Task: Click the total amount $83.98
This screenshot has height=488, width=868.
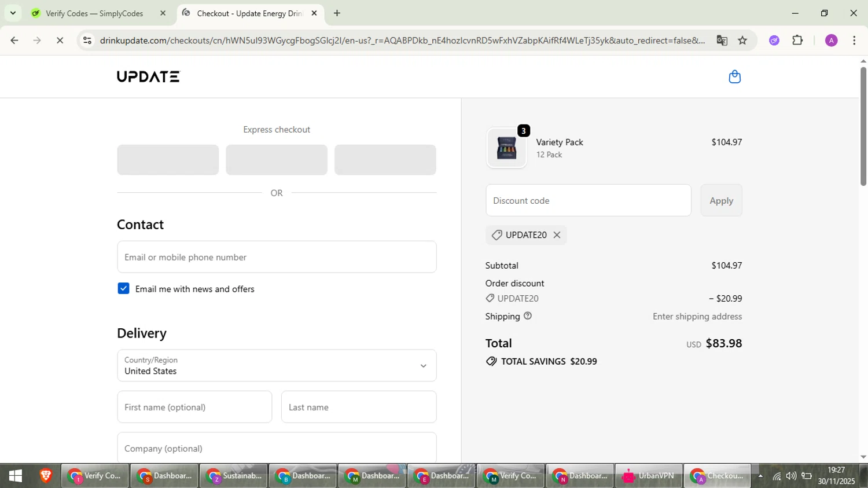Action: coord(724,343)
